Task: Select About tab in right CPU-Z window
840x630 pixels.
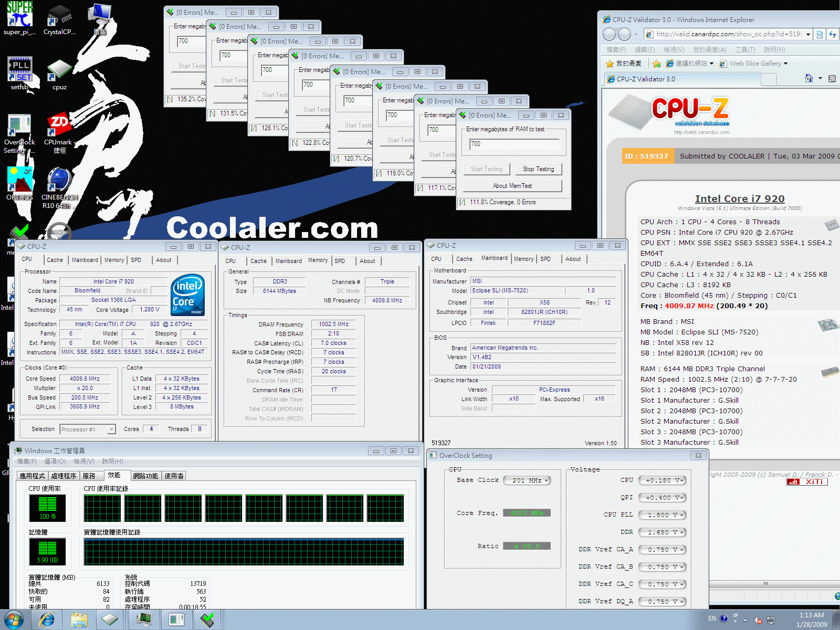Action: (573, 259)
